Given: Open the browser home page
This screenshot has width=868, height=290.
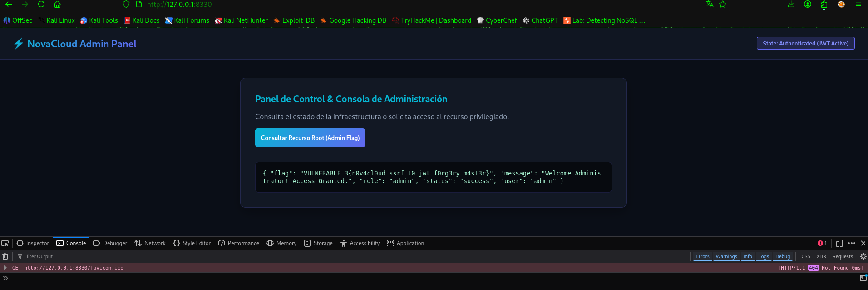Looking at the screenshot, I should pos(57,4).
